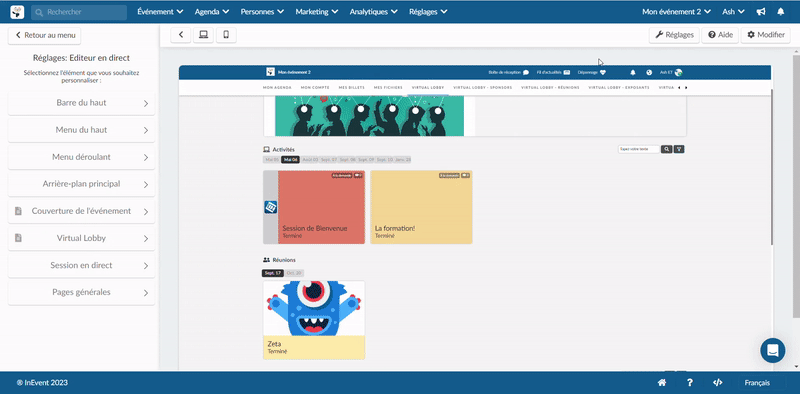Open the Analytiques menu
Screen dimensions: 800x394
click(373, 12)
